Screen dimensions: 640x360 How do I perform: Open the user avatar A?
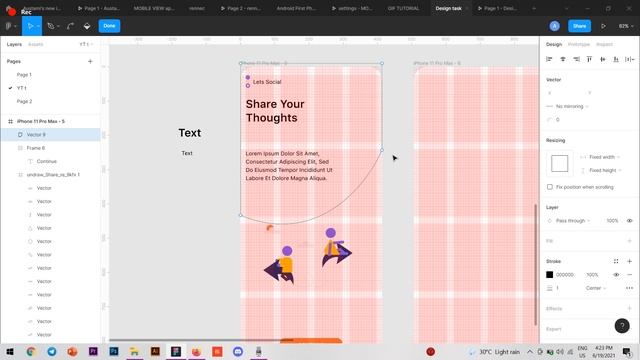(x=554, y=26)
